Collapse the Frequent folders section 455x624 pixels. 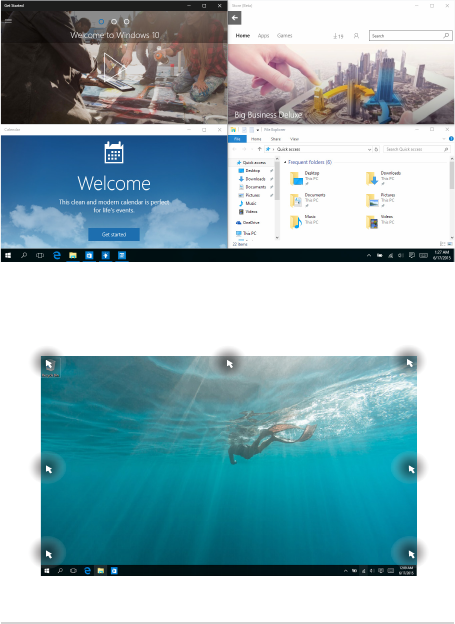click(x=285, y=162)
